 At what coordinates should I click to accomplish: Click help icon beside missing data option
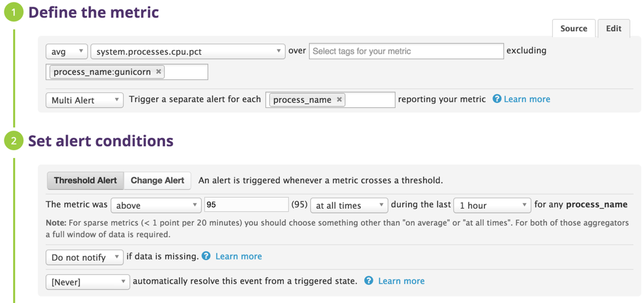click(206, 256)
